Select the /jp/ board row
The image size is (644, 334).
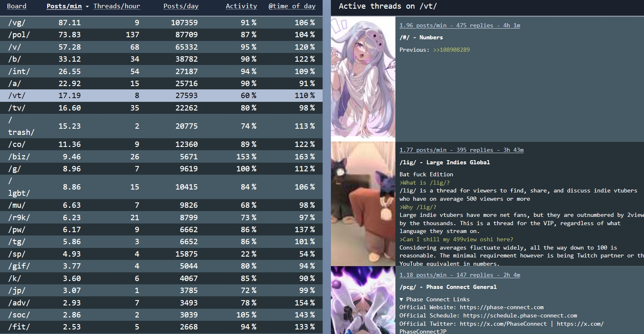pyautogui.click(x=161, y=291)
